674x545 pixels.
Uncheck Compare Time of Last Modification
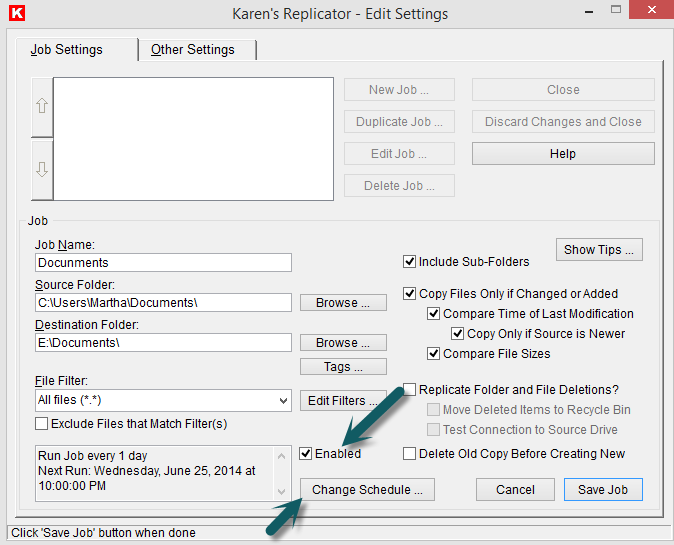tap(433, 314)
